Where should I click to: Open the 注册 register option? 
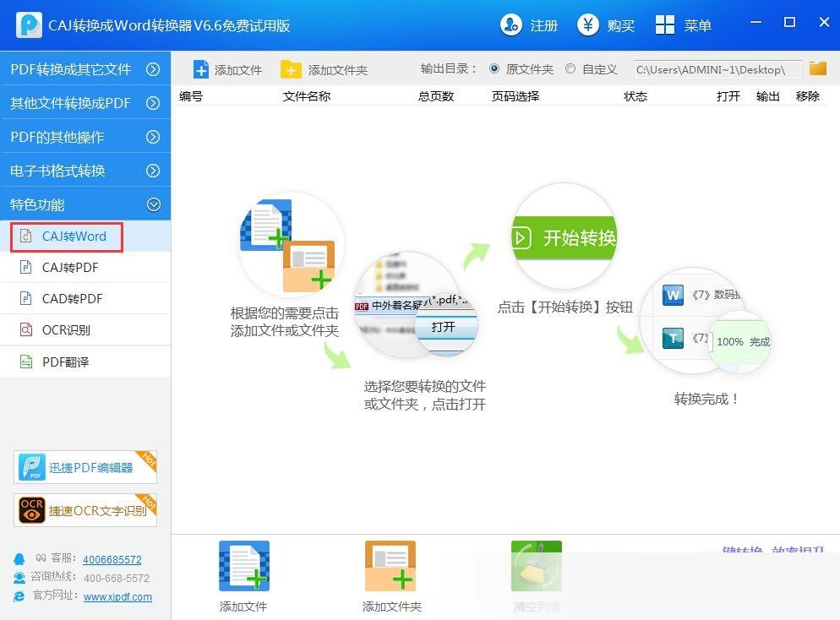(543, 25)
